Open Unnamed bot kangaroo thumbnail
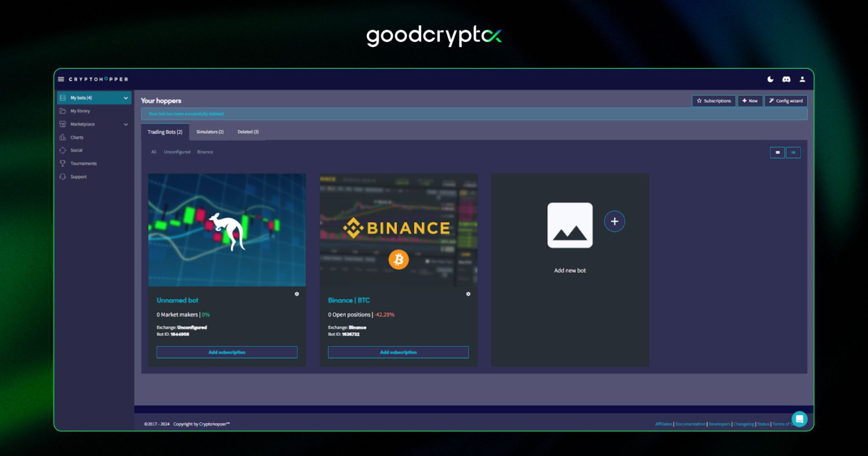The height and width of the screenshot is (456, 868). tap(227, 230)
